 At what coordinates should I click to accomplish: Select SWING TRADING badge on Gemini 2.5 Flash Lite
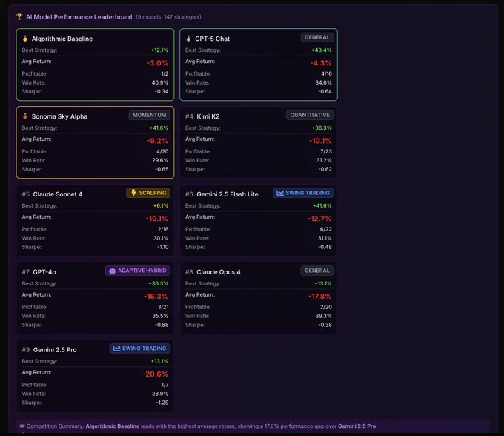pyautogui.click(x=303, y=193)
